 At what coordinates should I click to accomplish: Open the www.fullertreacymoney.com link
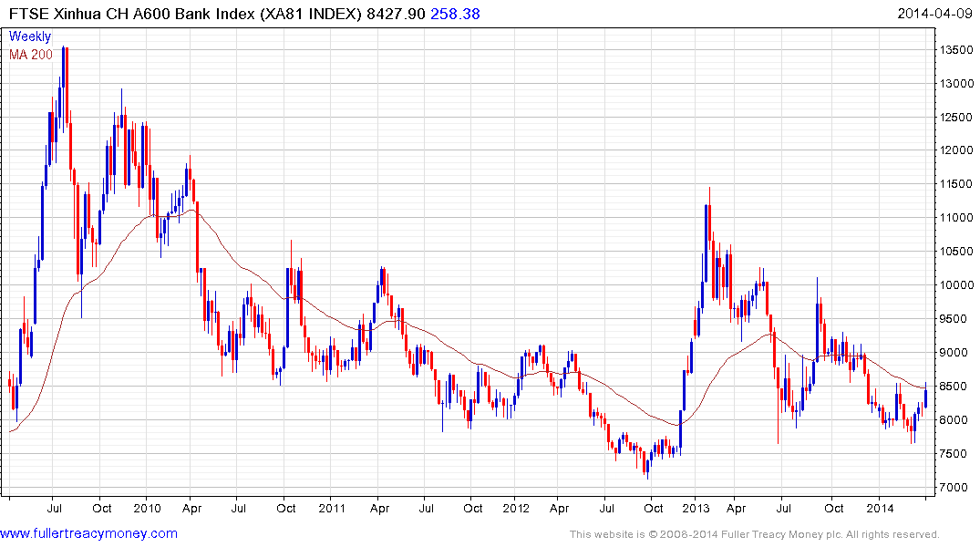[88, 534]
